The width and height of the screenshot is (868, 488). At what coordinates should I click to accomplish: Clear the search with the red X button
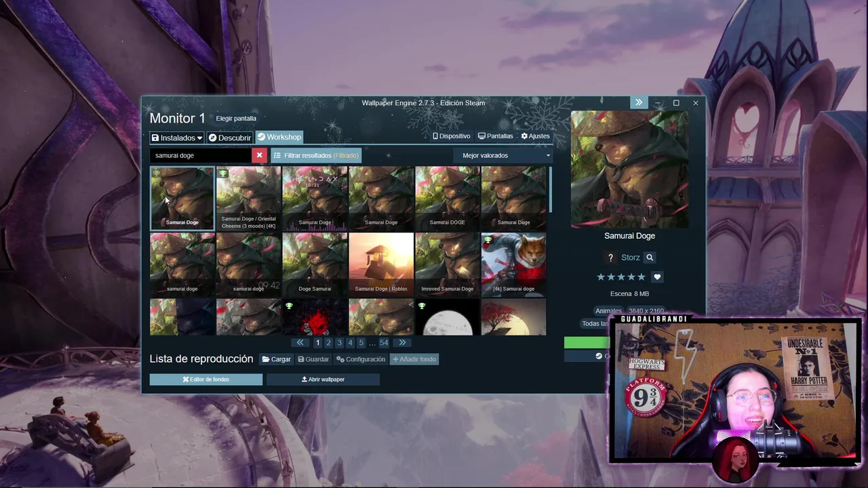pos(259,155)
